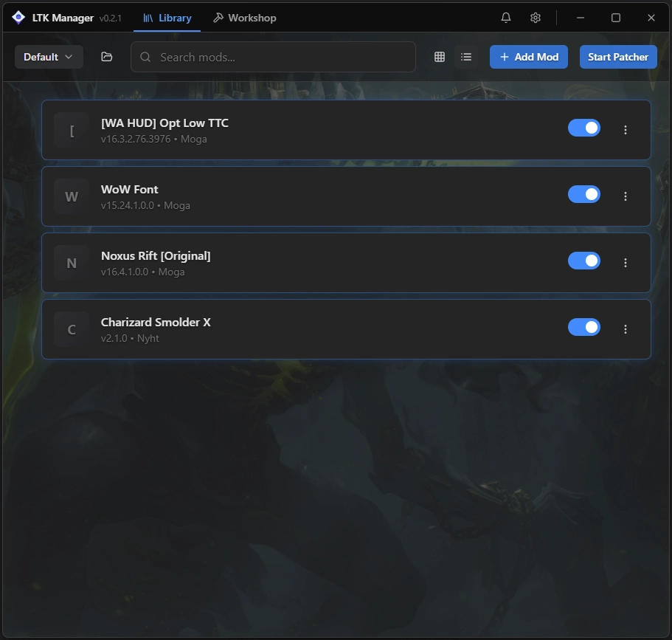
Task: Toggle off the WoW Font mod
Action: click(584, 194)
